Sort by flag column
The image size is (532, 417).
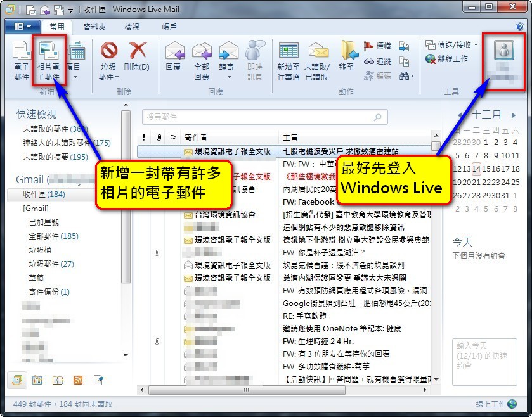172,138
